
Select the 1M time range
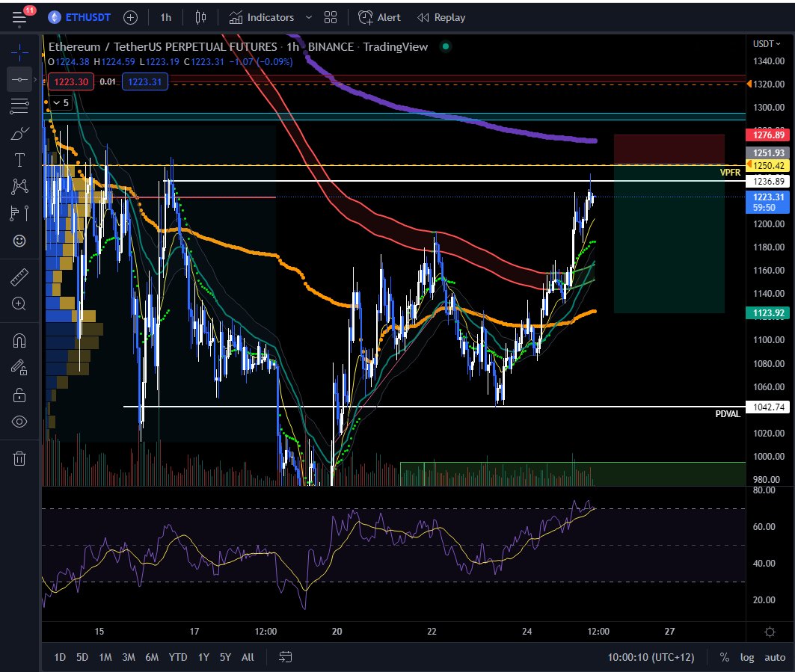point(105,657)
